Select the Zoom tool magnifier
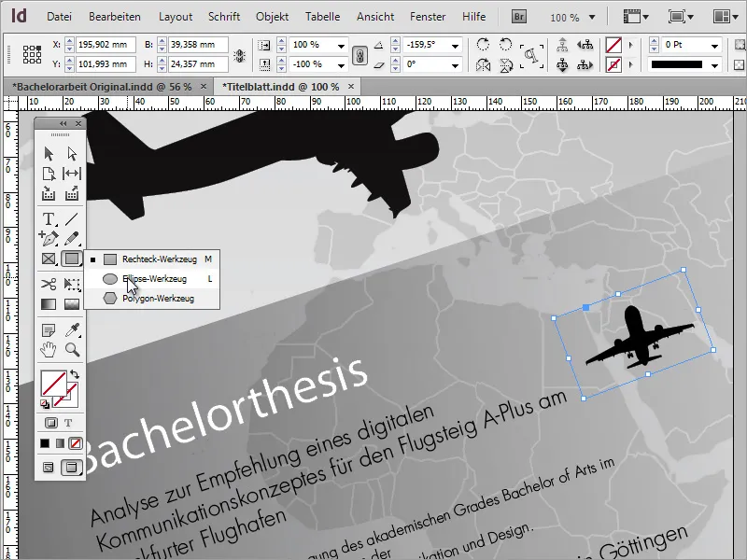The height and width of the screenshot is (560, 747). (73, 350)
